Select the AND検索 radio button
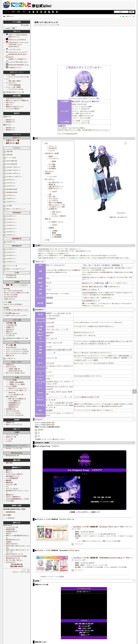The image size is (138, 644). pyautogui.click(x=22, y=25)
